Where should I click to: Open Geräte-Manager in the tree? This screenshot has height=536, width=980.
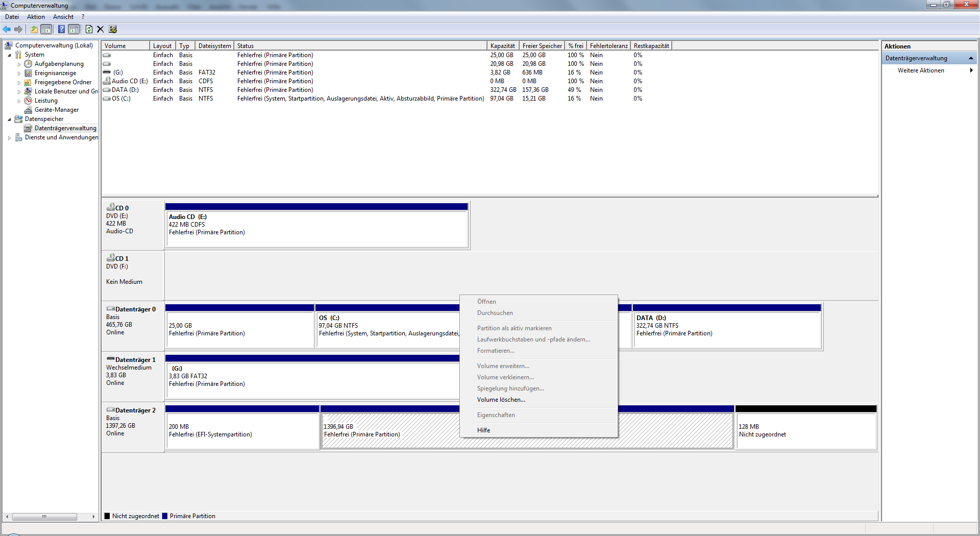pyautogui.click(x=56, y=110)
